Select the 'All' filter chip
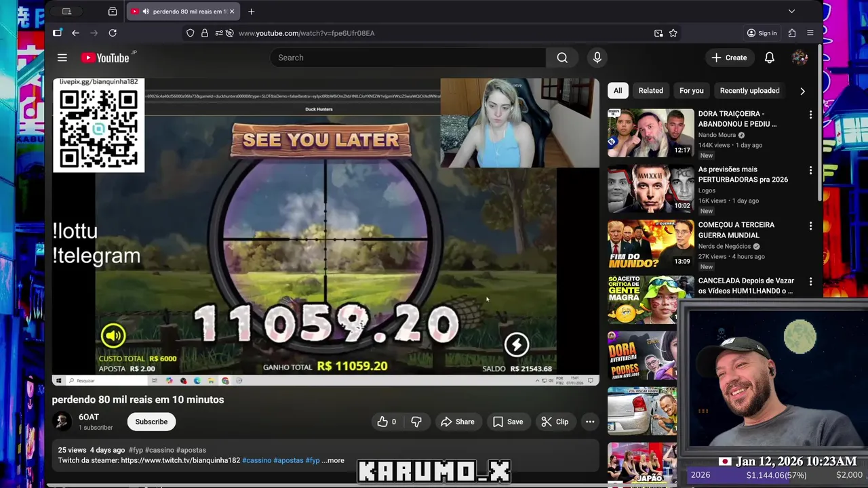Screen dimensions: 868x488 pos(618,91)
